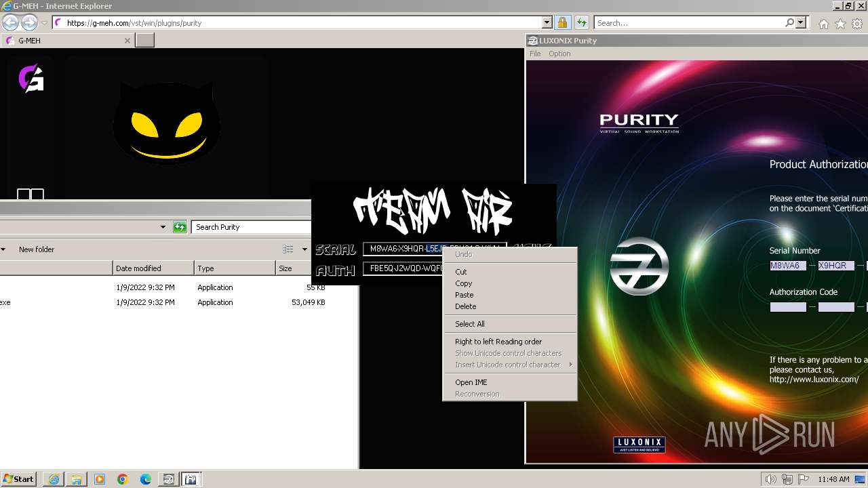Choose Cut from the context menu
The image size is (868, 488).
coord(509,272)
